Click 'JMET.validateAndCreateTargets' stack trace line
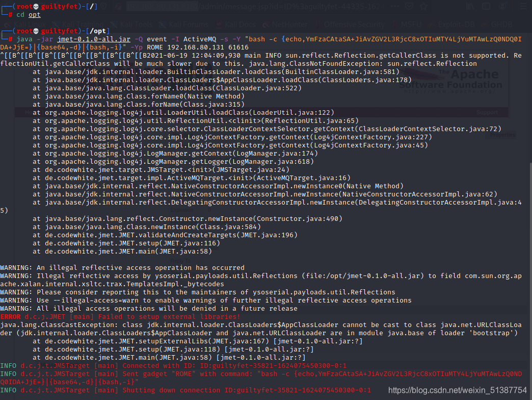 click(x=165, y=235)
